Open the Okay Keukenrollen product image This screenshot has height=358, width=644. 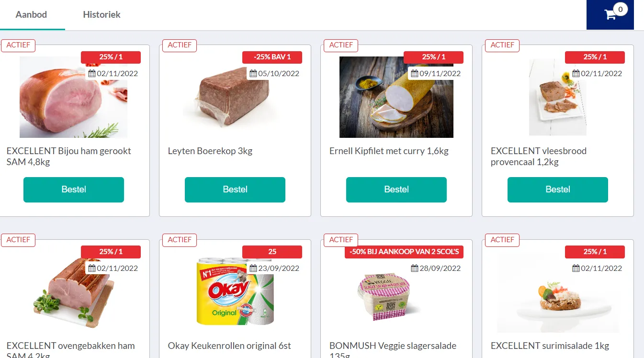click(x=235, y=291)
